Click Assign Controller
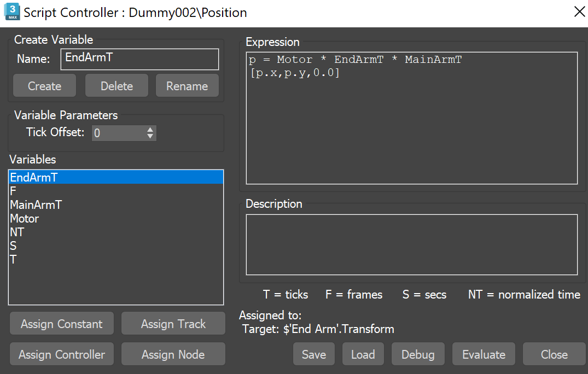This screenshot has width=588, height=374. pos(61,354)
